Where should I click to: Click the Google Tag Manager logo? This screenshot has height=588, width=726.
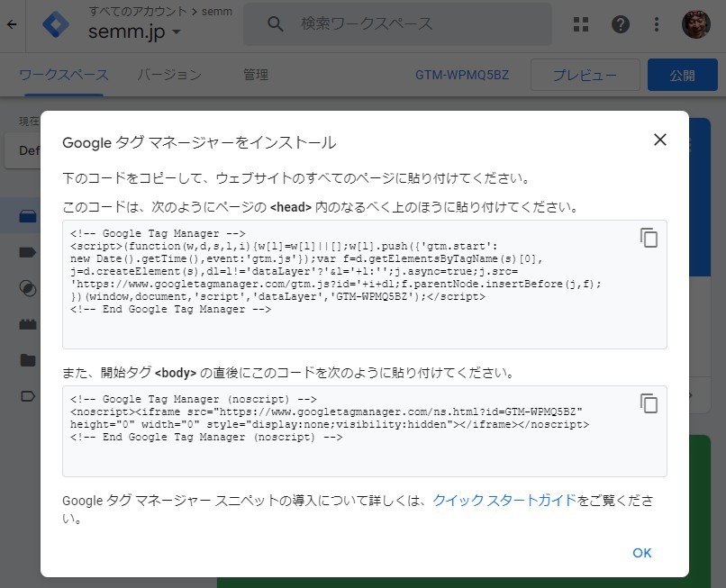[x=56, y=24]
